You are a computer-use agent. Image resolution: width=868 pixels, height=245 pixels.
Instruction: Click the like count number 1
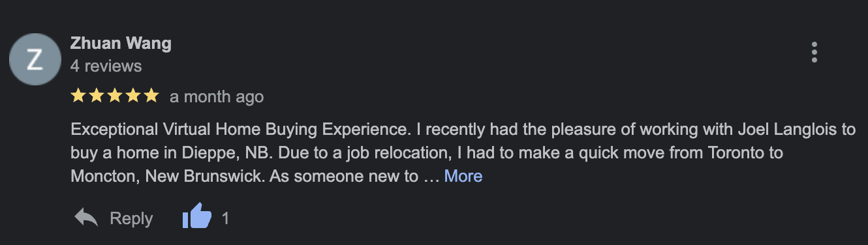point(225,218)
